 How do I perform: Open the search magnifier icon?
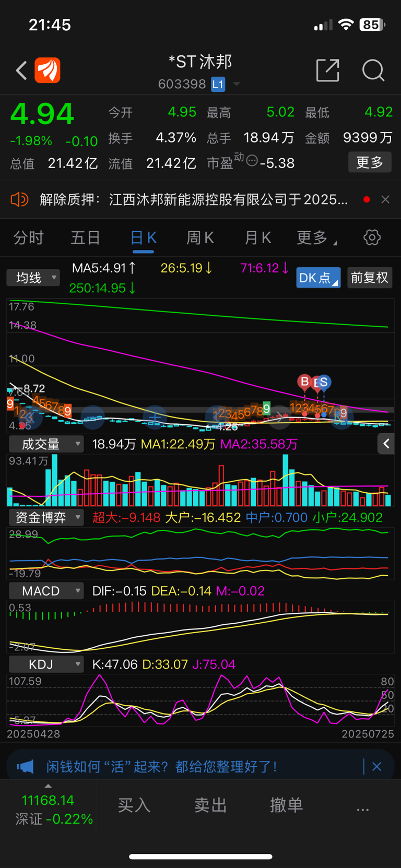tap(373, 70)
